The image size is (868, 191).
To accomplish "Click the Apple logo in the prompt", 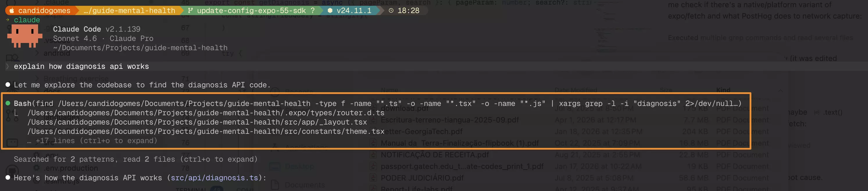I will tap(12, 10).
